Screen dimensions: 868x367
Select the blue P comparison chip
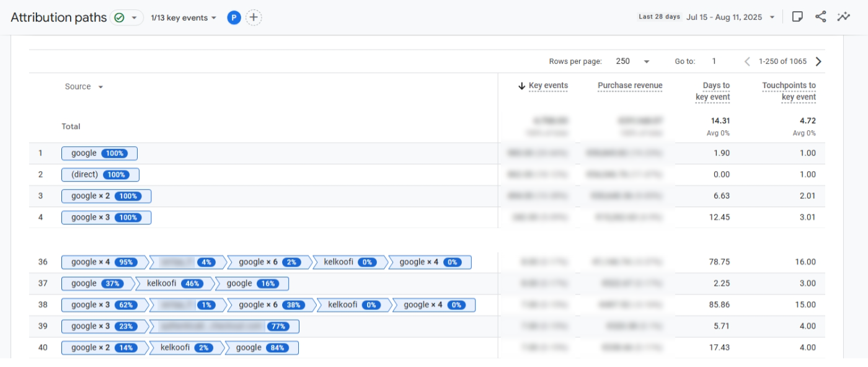(x=234, y=17)
